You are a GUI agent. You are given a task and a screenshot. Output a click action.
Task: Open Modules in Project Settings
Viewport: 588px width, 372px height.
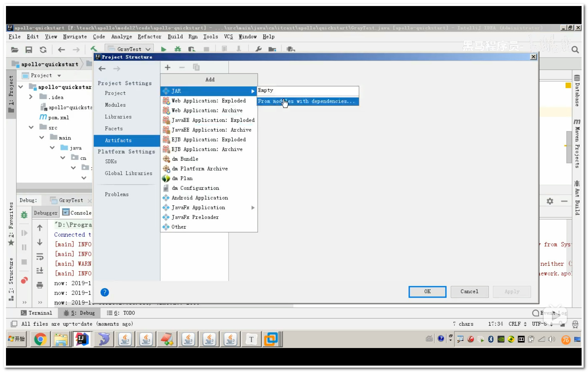115,105
